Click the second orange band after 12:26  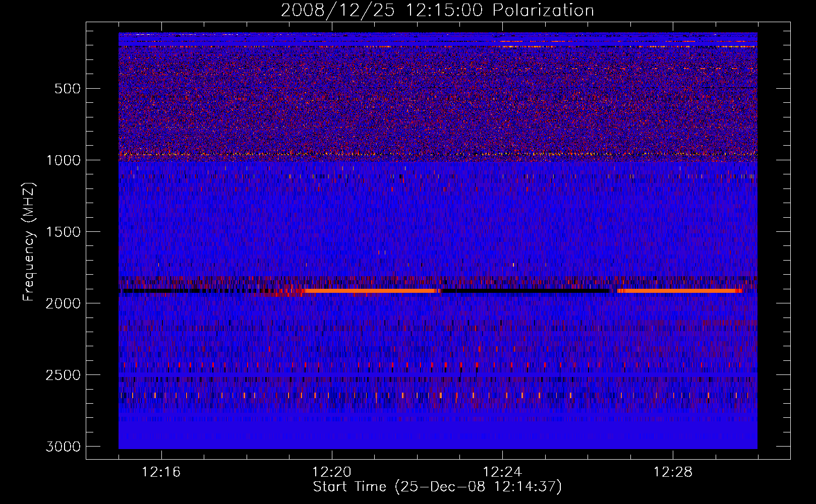click(679, 291)
